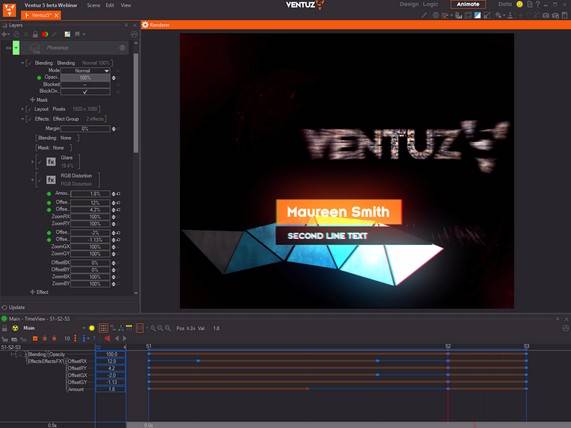
Task: Click the yellow radiation icon in timeline
Action: pos(15,328)
